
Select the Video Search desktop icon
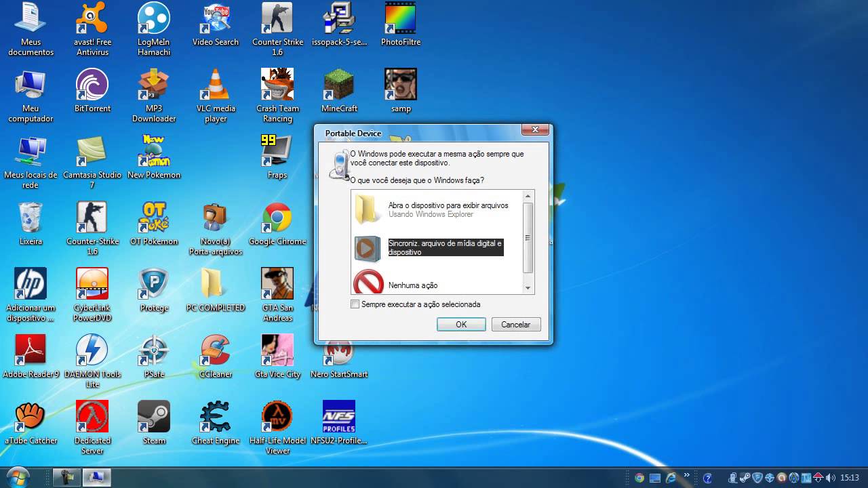(x=216, y=24)
